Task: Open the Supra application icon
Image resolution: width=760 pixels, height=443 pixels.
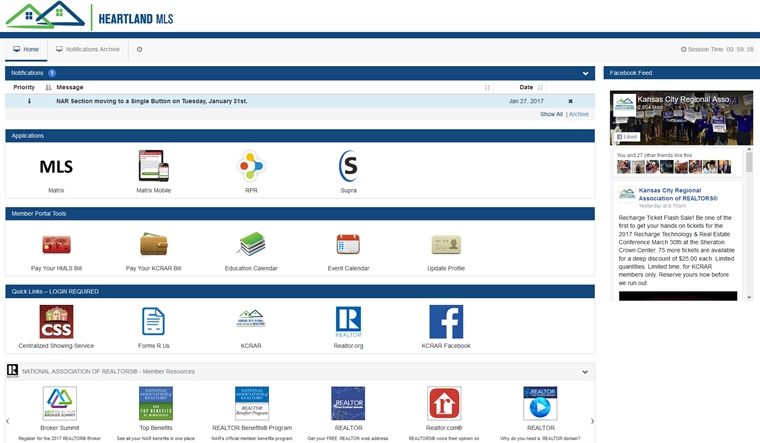Action: point(348,166)
